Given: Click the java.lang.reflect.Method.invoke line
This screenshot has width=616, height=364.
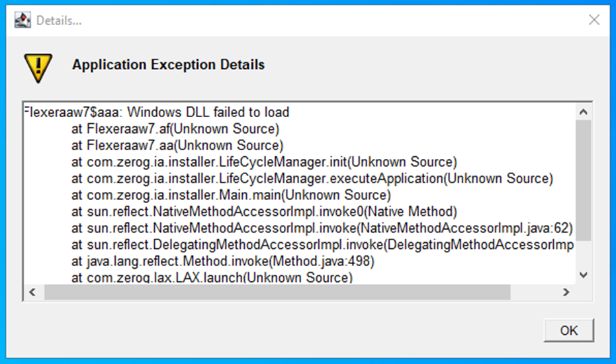Looking at the screenshot, I should [x=224, y=261].
